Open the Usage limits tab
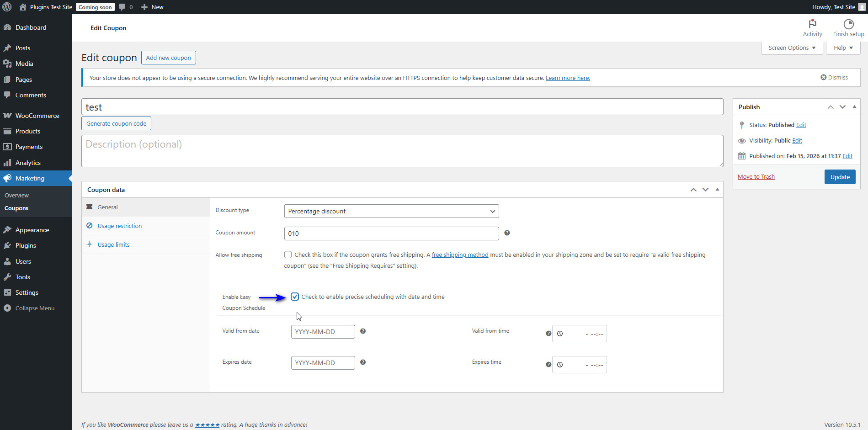 click(x=113, y=244)
